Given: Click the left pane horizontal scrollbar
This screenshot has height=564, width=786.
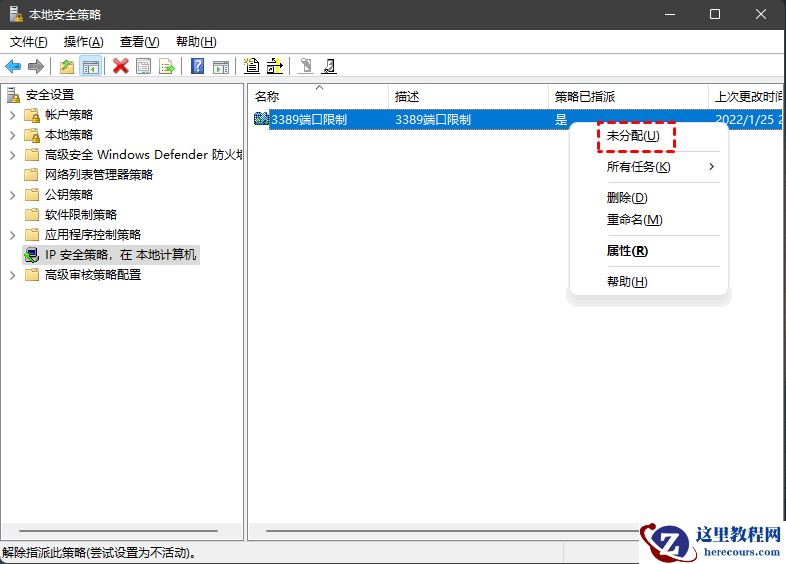Looking at the screenshot, I should tap(118, 531).
